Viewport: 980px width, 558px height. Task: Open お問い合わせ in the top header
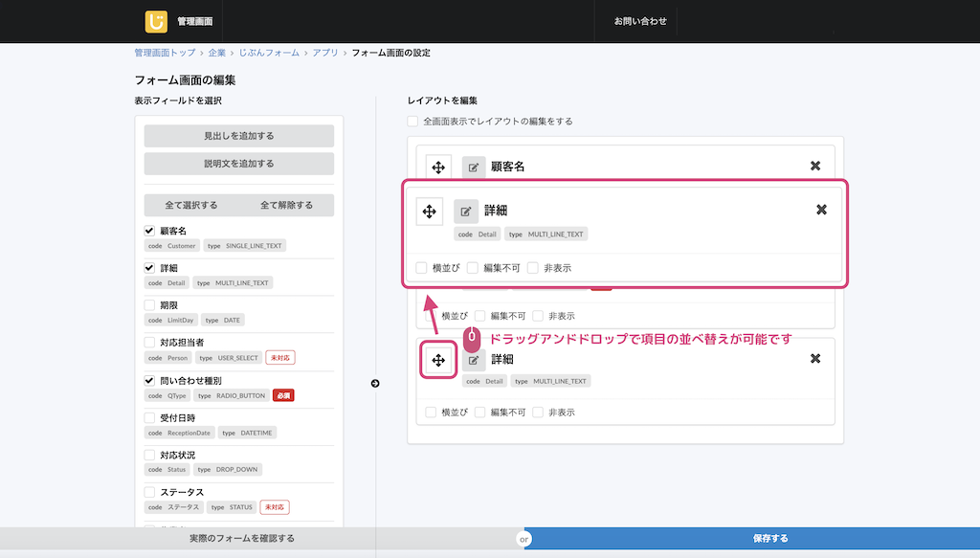pos(640,21)
